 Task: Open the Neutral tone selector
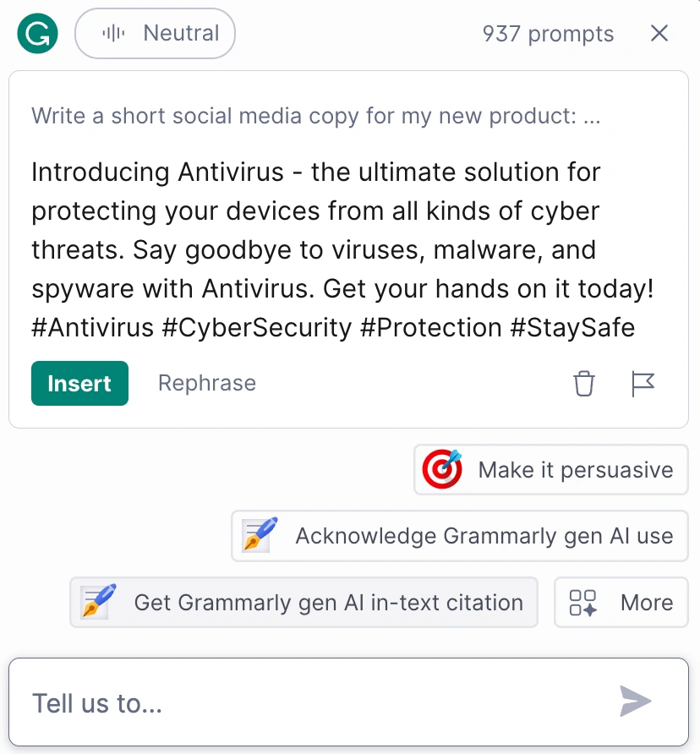pos(155,33)
